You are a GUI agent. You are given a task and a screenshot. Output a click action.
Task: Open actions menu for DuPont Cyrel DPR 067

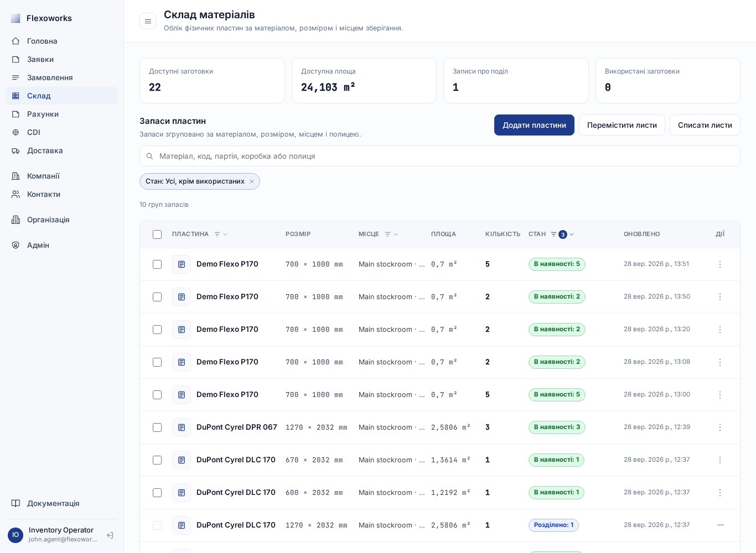(x=719, y=427)
